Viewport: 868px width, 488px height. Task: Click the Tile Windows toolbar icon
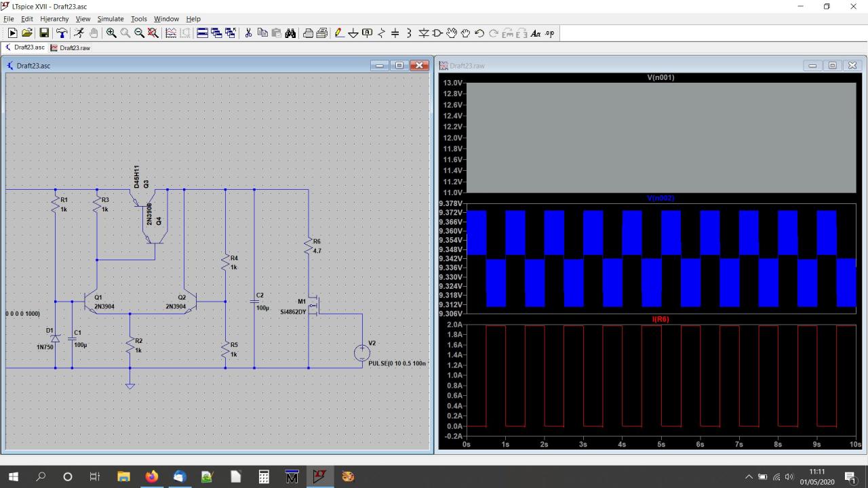pos(202,33)
